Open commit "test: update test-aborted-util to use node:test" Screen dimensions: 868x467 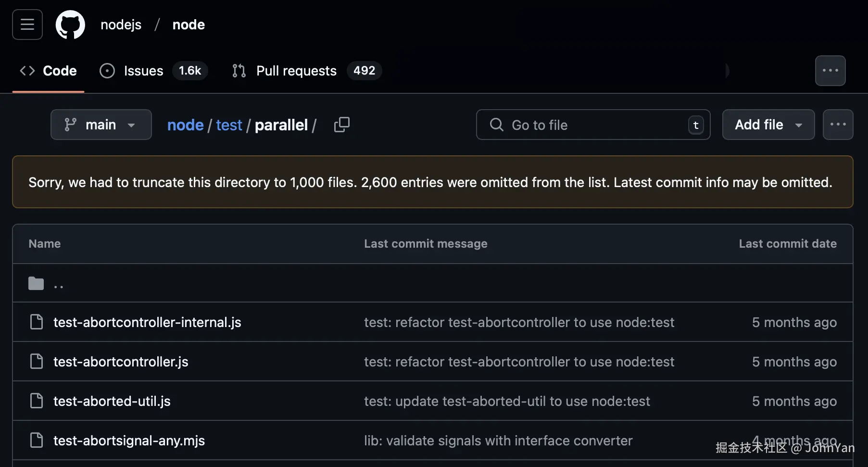[507, 401]
